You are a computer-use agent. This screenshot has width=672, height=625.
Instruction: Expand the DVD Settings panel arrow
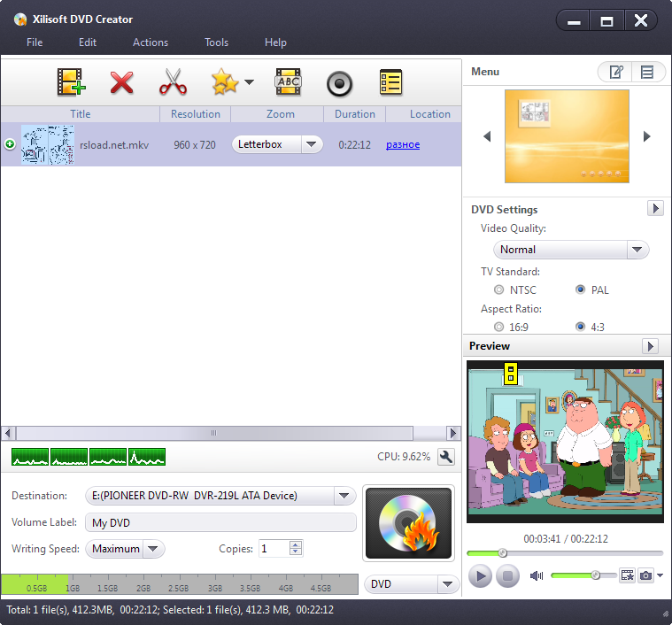(x=655, y=209)
